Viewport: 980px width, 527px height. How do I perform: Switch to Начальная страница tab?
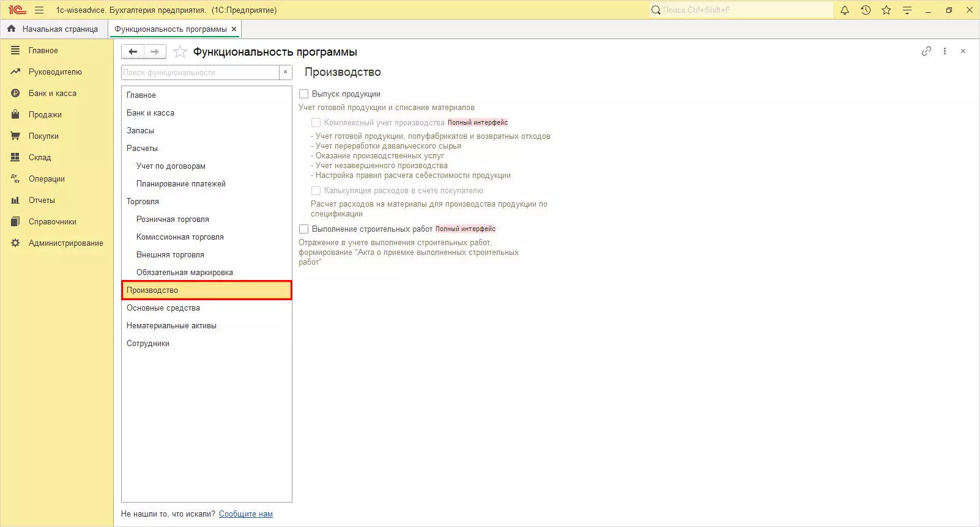(54, 29)
